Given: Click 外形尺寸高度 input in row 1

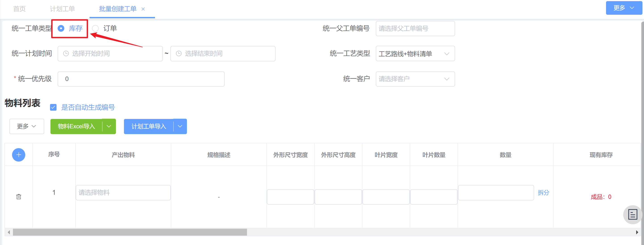Looking at the screenshot, I should point(338,197).
